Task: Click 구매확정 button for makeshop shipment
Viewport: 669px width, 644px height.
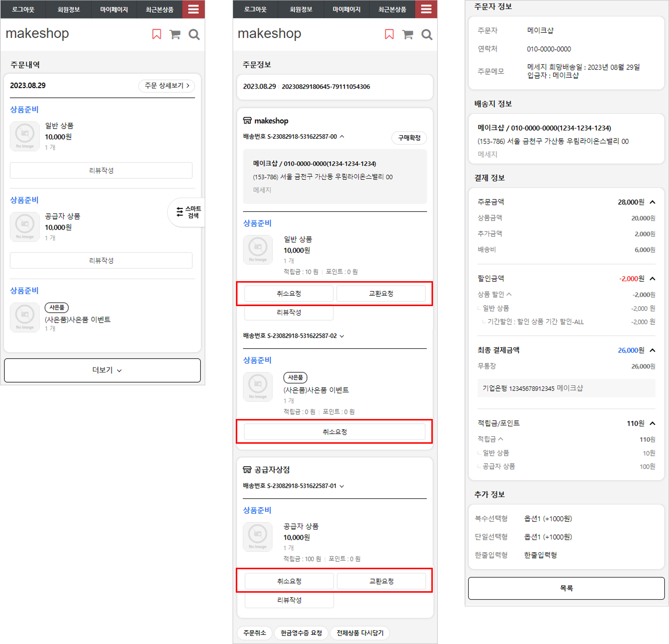Action: 409,138
